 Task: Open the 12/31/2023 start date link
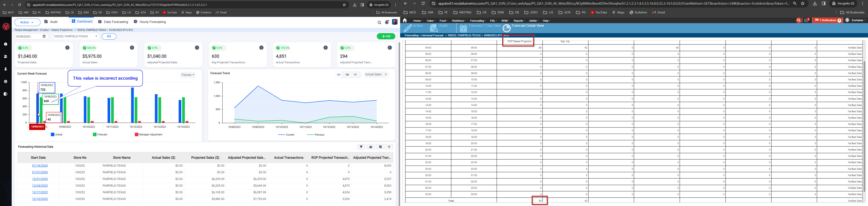click(x=40, y=179)
